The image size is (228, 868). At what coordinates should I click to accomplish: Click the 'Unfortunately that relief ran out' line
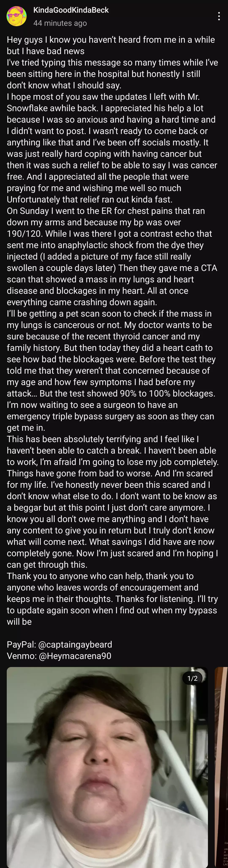click(90, 199)
